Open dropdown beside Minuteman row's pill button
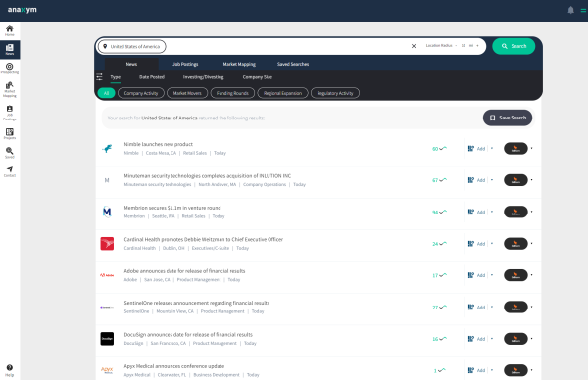The height and width of the screenshot is (380, 588). (x=532, y=180)
